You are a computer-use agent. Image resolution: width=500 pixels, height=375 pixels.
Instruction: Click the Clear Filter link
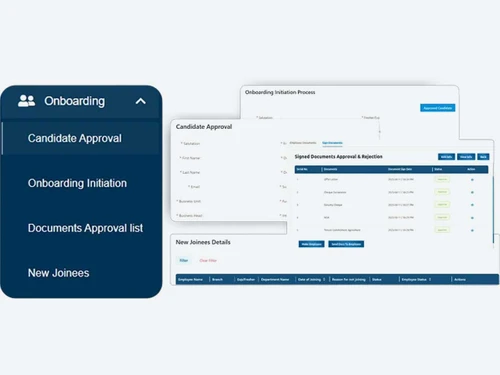(x=208, y=260)
